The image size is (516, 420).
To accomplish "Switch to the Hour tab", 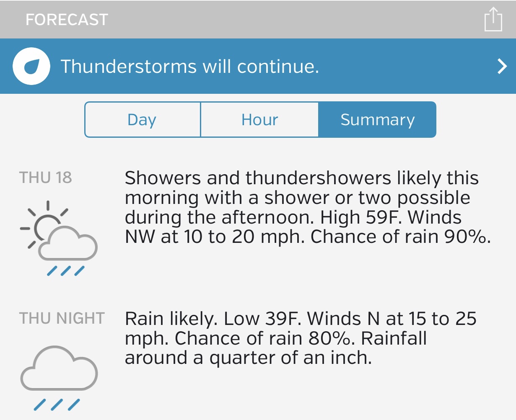I will click(x=259, y=120).
